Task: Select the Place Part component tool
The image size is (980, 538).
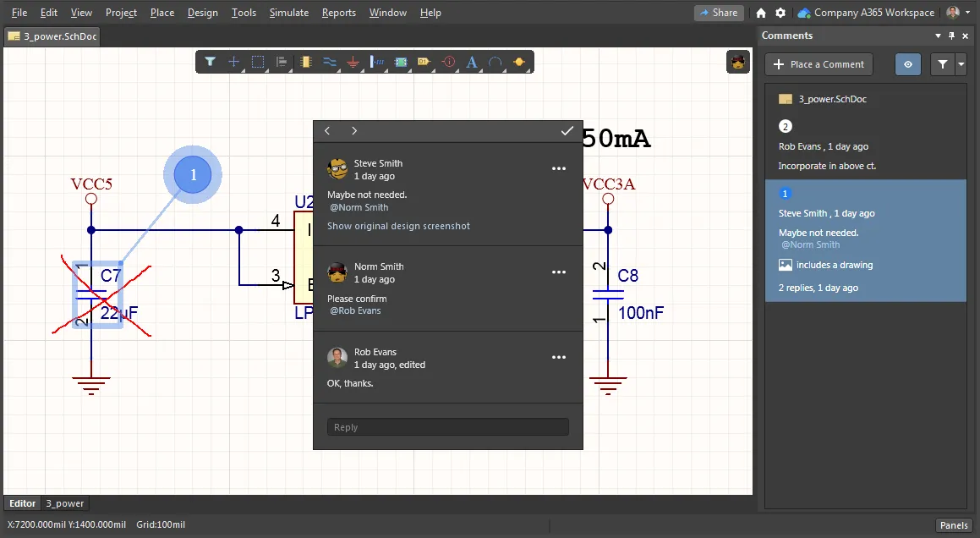Action: coord(305,62)
